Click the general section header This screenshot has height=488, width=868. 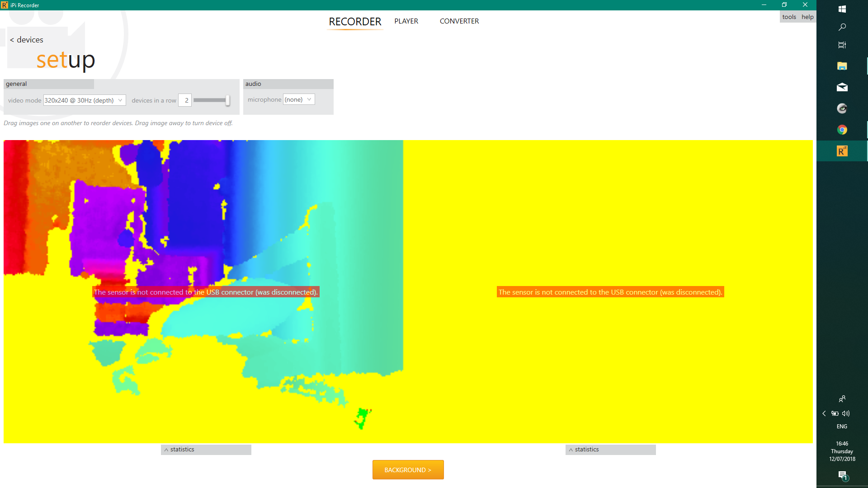(x=49, y=84)
